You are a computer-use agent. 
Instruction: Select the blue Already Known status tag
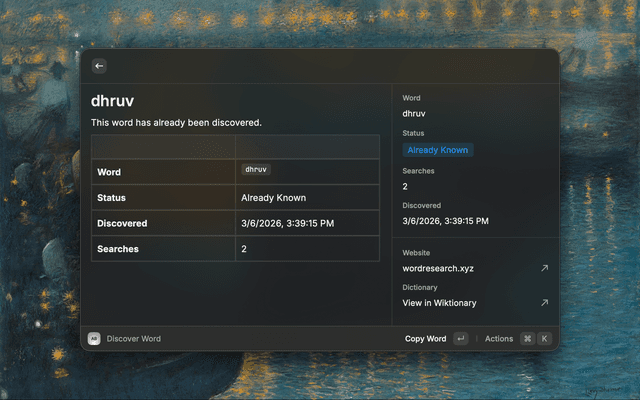click(438, 150)
